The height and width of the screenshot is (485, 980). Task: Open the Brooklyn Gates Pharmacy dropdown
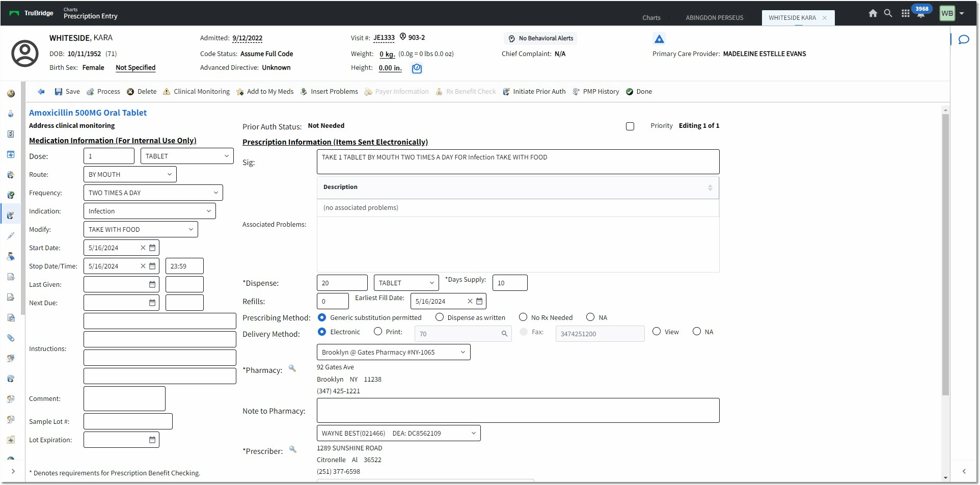[x=394, y=352]
